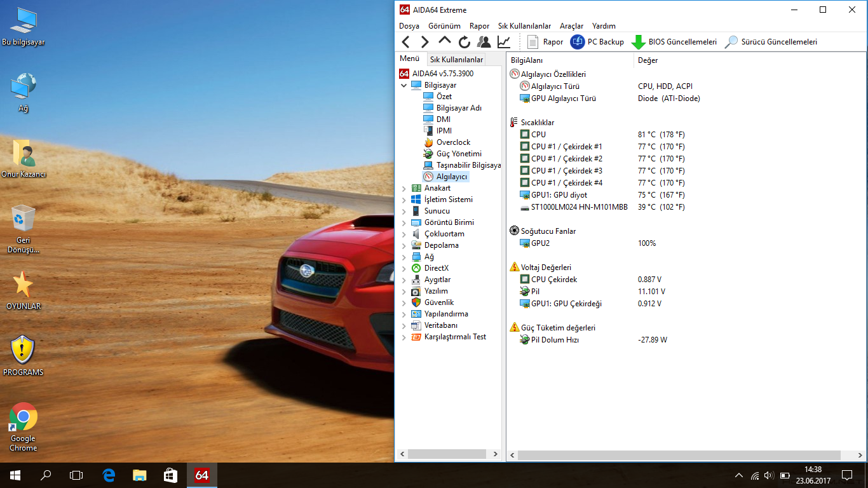Expand the Depolama tree node
Image resolution: width=868 pixels, height=488 pixels.
click(x=404, y=245)
